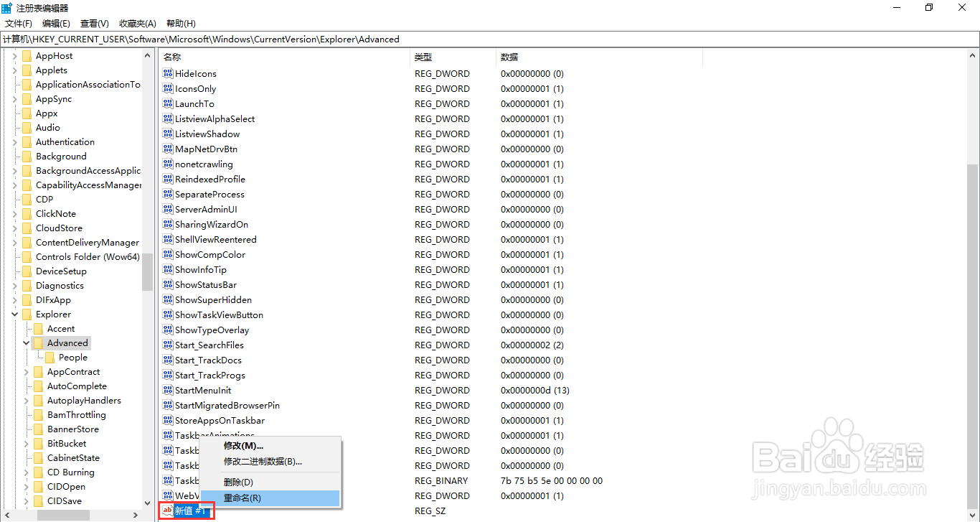The width and height of the screenshot is (980, 522).
Task: Collapse the Explorer tree node
Action: coord(14,314)
